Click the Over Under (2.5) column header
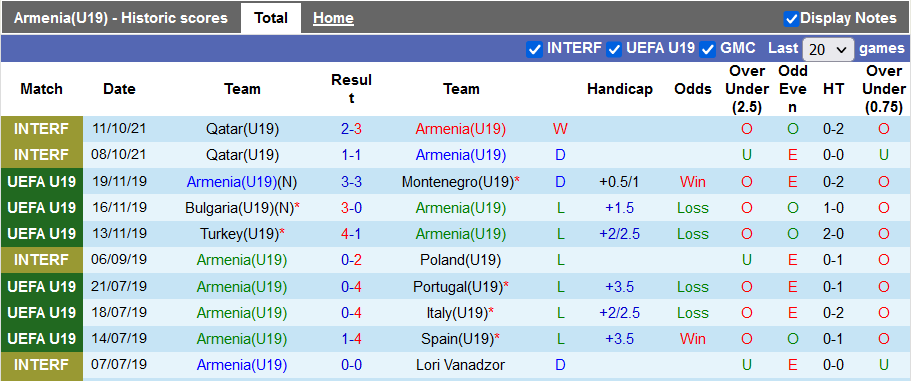This screenshot has height=381, width=911. 747,89
